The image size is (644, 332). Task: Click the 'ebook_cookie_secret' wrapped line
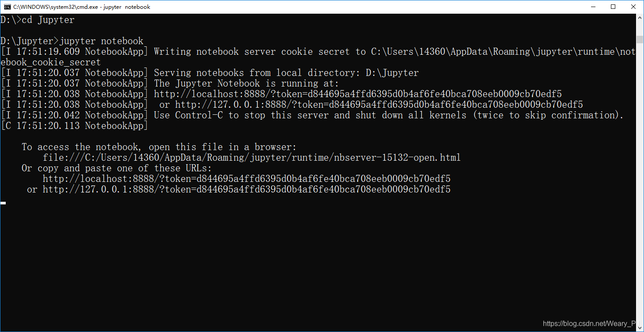pyautogui.click(x=51, y=62)
